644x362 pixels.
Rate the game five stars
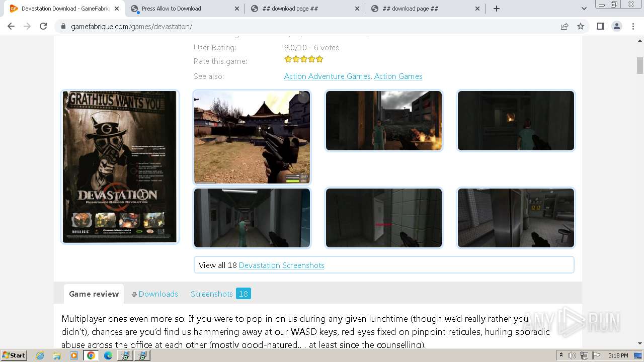coord(319,59)
